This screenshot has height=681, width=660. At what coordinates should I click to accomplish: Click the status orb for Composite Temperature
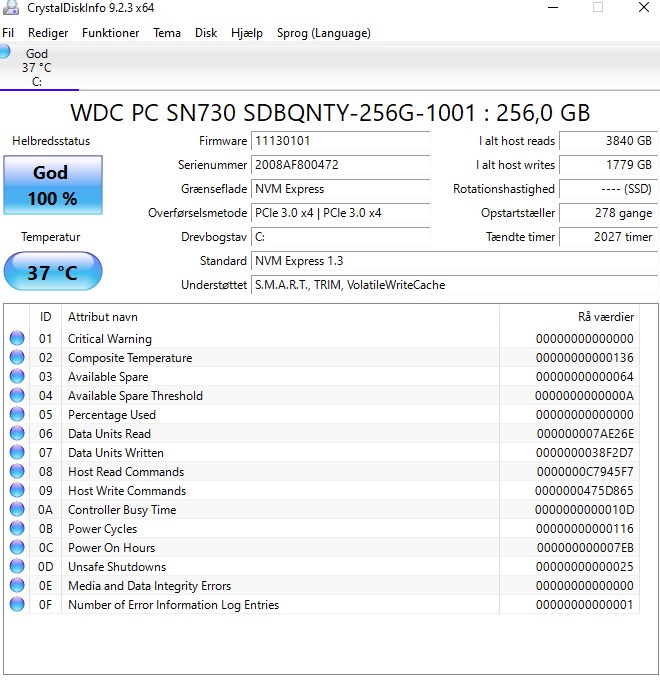[x=17, y=357]
